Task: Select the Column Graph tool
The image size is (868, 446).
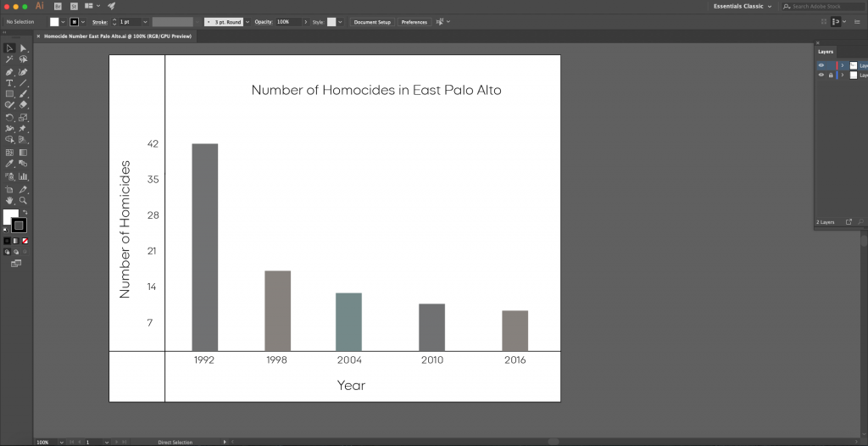Action: 23,176
